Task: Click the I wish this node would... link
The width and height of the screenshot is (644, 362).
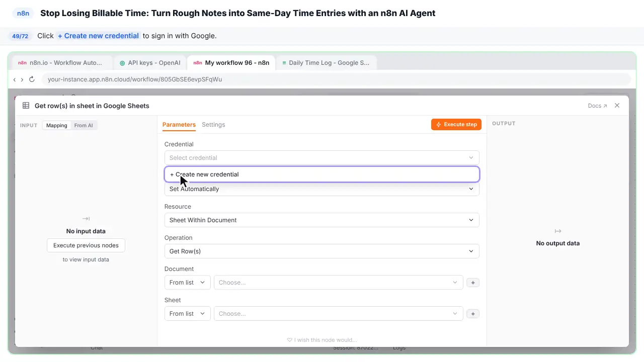Action: click(x=322, y=340)
